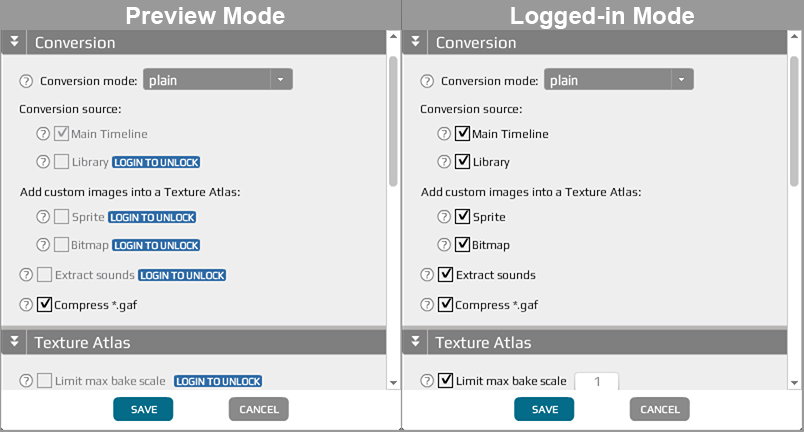804x432 pixels.
Task: Click help icon beside Logged-in Main Timeline
Action: coord(444,134)
